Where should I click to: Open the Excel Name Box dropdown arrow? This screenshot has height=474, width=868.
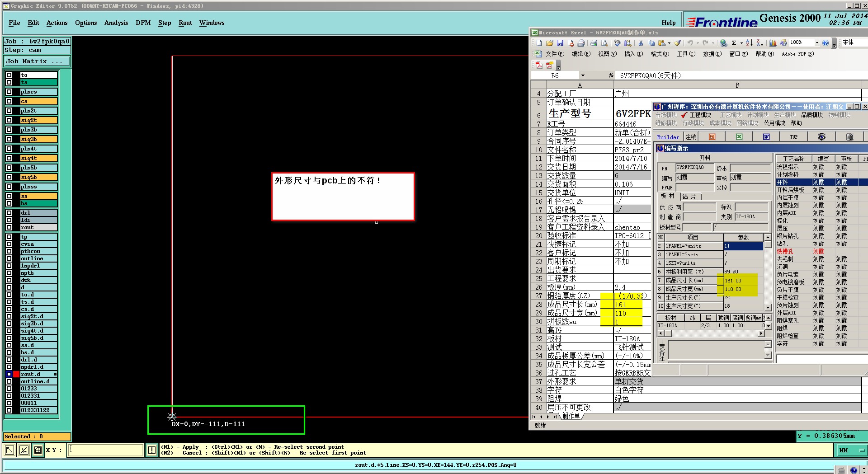583,75
